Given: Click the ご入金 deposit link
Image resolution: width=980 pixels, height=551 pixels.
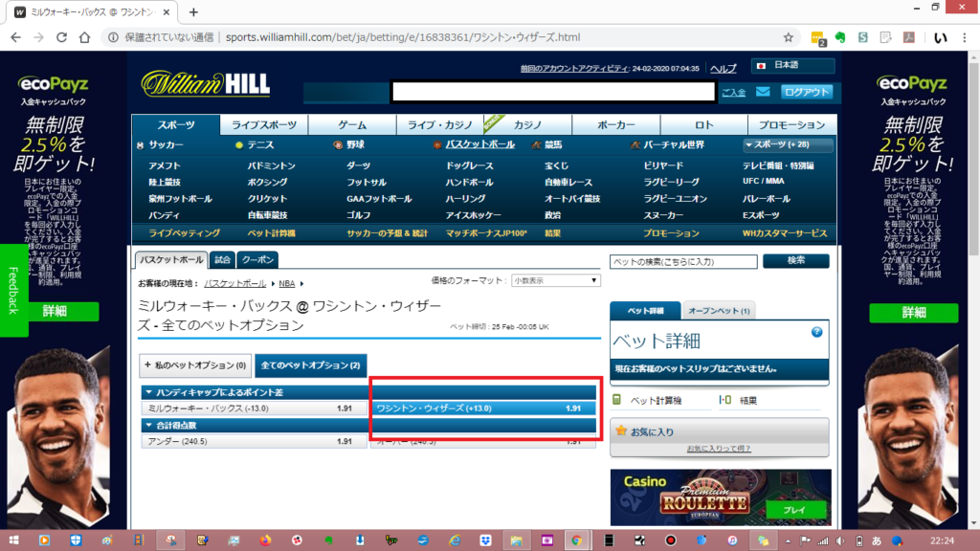Looking at the screenshot, I should (x=734, y=93).
